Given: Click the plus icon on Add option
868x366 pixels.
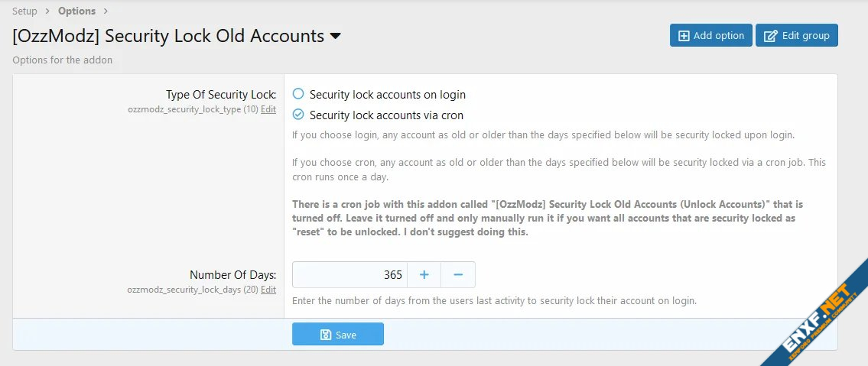Looking at the screenshot, I should click(x=684, y=36).
